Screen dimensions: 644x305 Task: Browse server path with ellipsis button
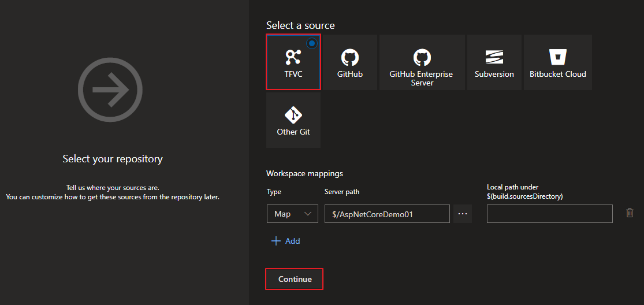(463, 214)
